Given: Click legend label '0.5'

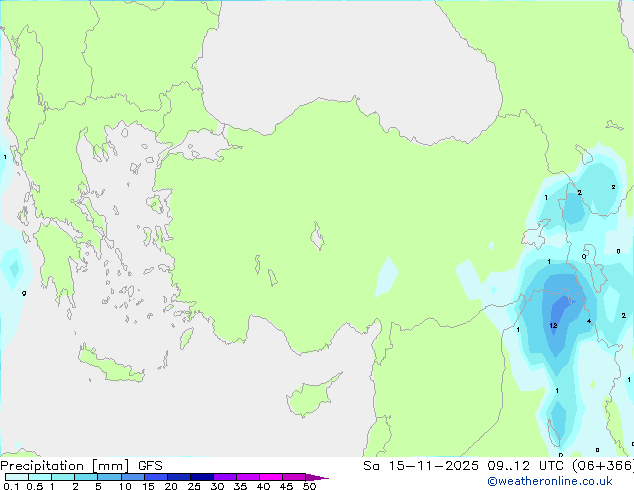Looking at the screenshot, I should (x=35, y=486).
